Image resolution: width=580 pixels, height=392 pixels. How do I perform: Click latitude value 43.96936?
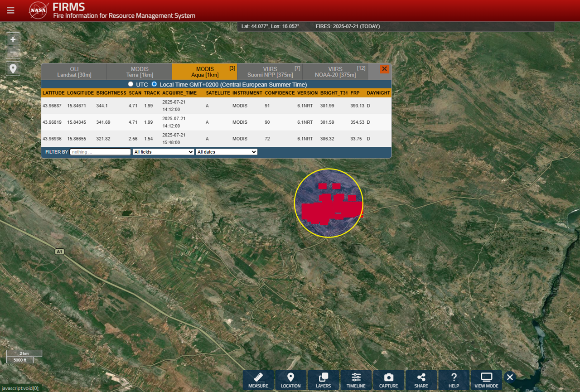(x=52, y=139)
